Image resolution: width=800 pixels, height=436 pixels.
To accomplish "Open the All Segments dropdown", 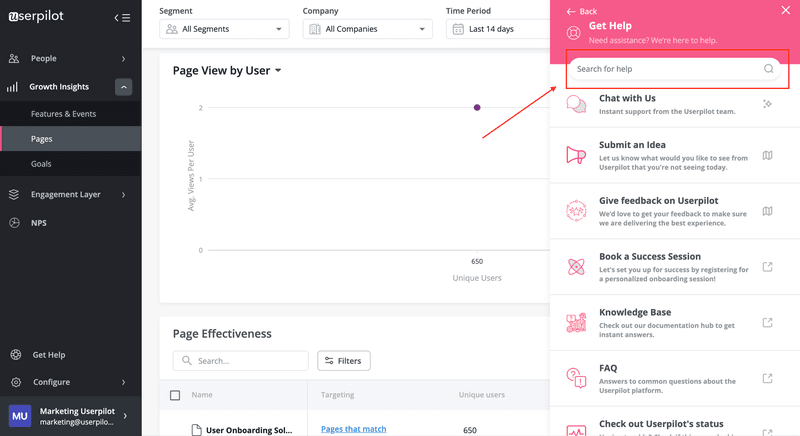I will pos(224,29).
